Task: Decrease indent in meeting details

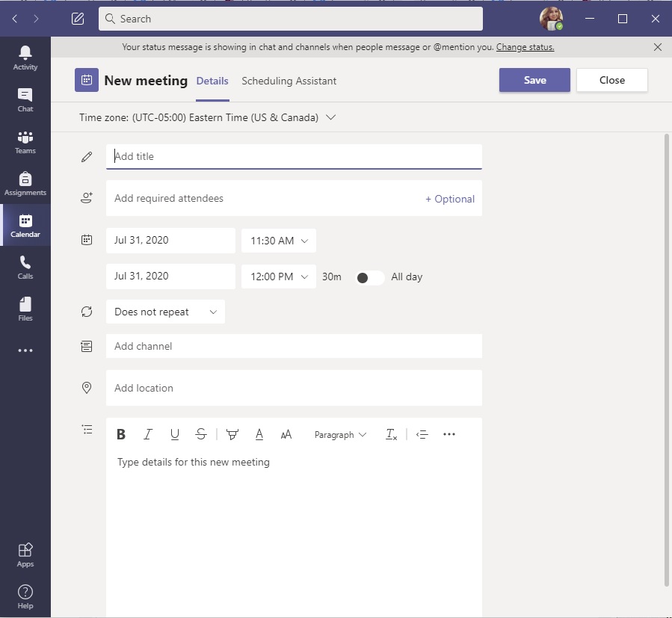Action: tap(422, 435)
